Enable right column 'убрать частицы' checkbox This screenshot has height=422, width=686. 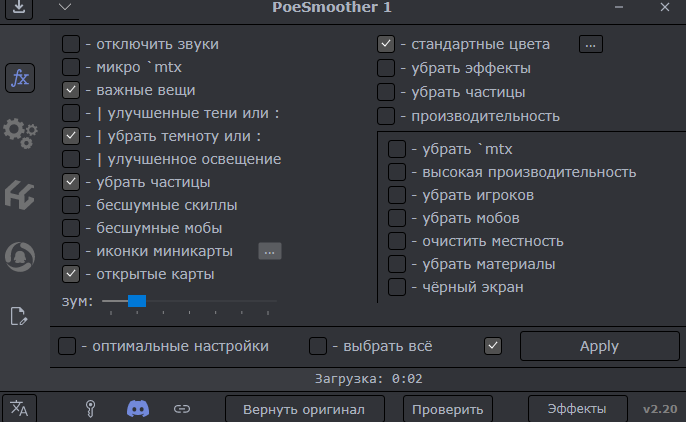[x=386, y=92]
